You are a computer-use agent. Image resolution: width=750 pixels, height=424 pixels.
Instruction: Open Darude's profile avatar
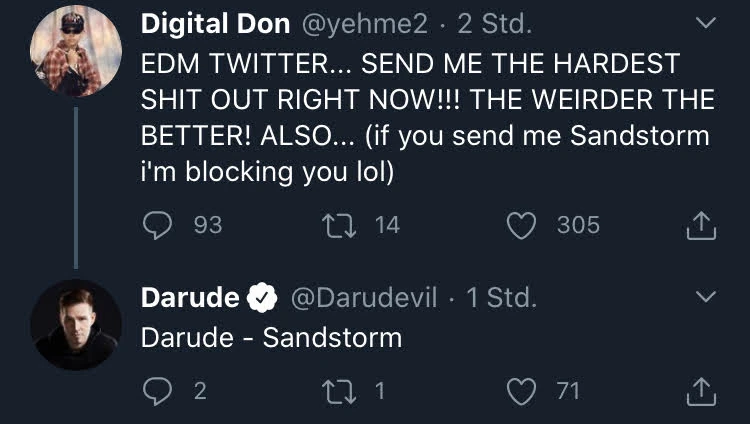(x=76, y=324)
